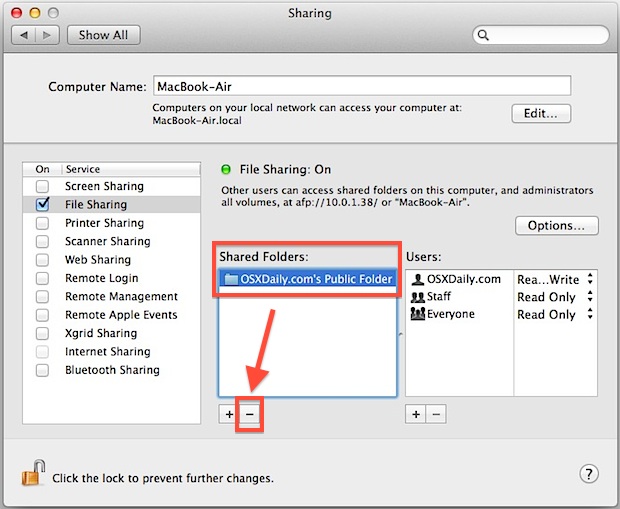620x509 pixels.
Task: Open the Everyone Read Only permission popup
Action: (x=555, y=314)
